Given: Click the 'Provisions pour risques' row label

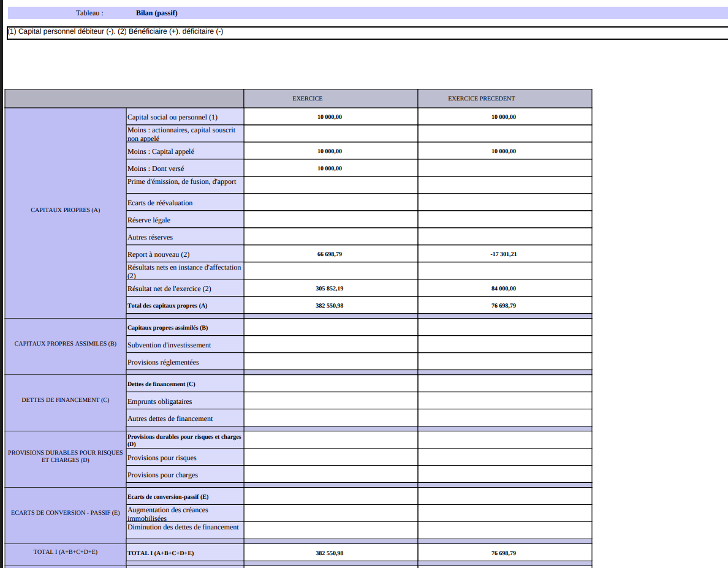Looking at the screenshot, I should [x=162, y=458].
